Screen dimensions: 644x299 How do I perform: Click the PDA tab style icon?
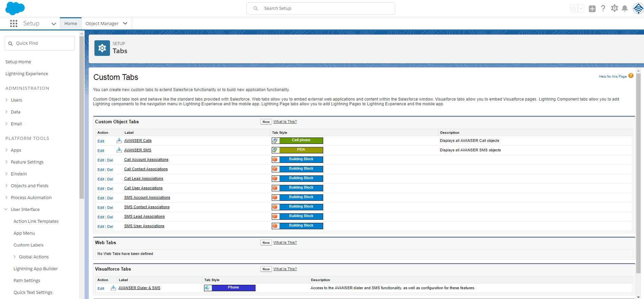tap(275, 150)
